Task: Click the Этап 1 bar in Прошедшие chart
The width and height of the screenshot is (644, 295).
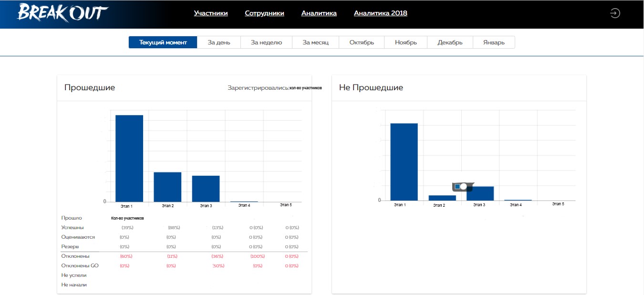Action: [x=129, y=158]
